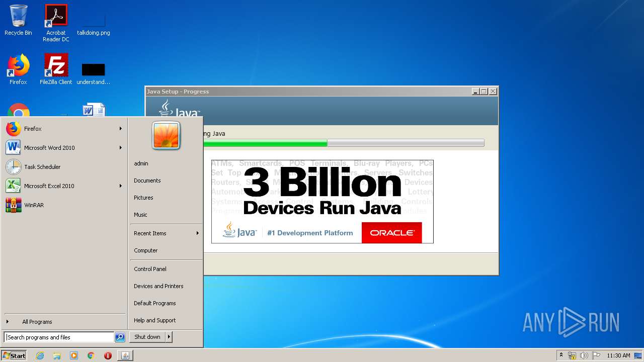This screenshot has width=644, height=362.
Task: Click the Java installation progress bar
Action: point(344,143)
